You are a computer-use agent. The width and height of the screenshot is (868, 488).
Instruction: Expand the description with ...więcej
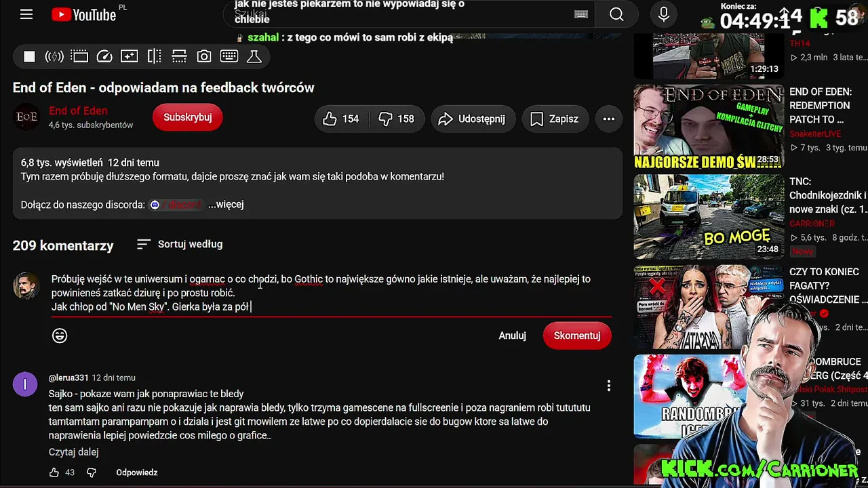pyautogui.click(x=226, y=204)
